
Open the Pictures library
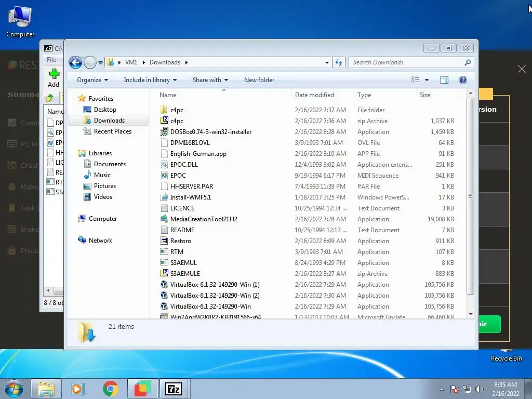pyautogui.click(x=100, y=186)
